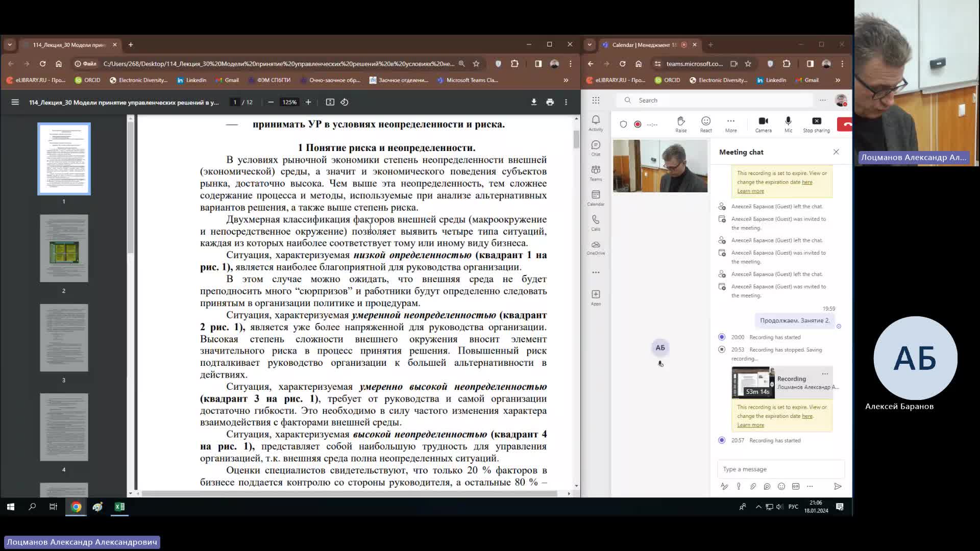This screenshot has height=551, width=980.
Task: Open emoji picker in chat
Action: [781, 486]
